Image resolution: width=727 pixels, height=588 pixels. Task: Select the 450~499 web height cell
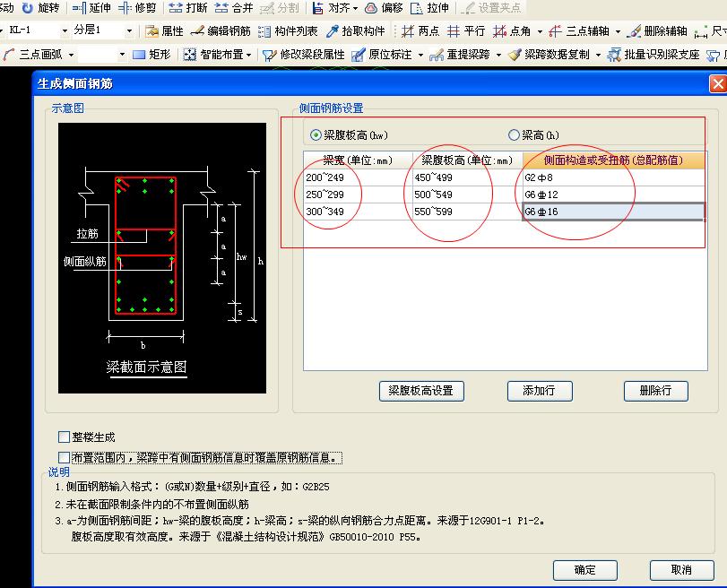click(467, 177)
